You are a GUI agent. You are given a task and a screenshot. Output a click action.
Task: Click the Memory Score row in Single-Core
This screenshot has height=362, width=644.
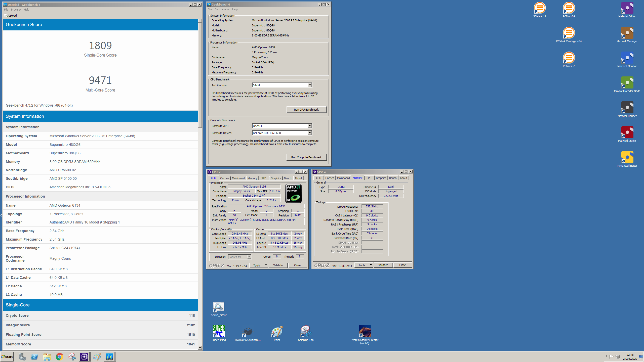click(100, 344)
